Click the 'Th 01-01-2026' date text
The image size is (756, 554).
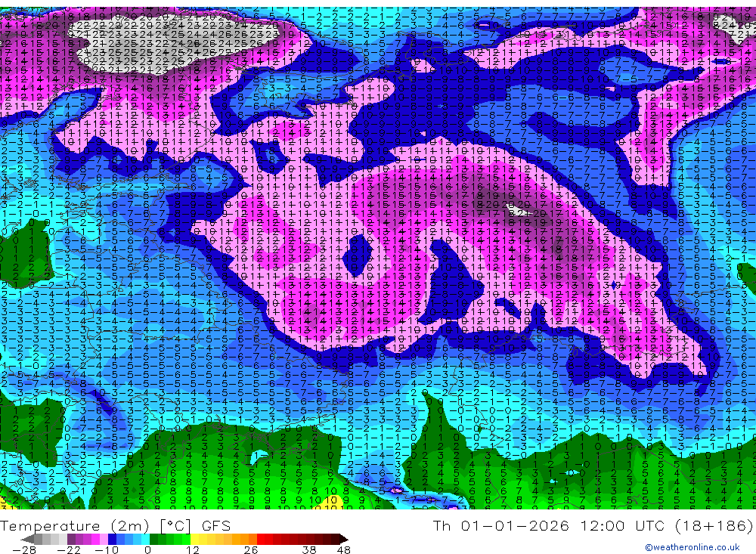(x=500, y=525)
